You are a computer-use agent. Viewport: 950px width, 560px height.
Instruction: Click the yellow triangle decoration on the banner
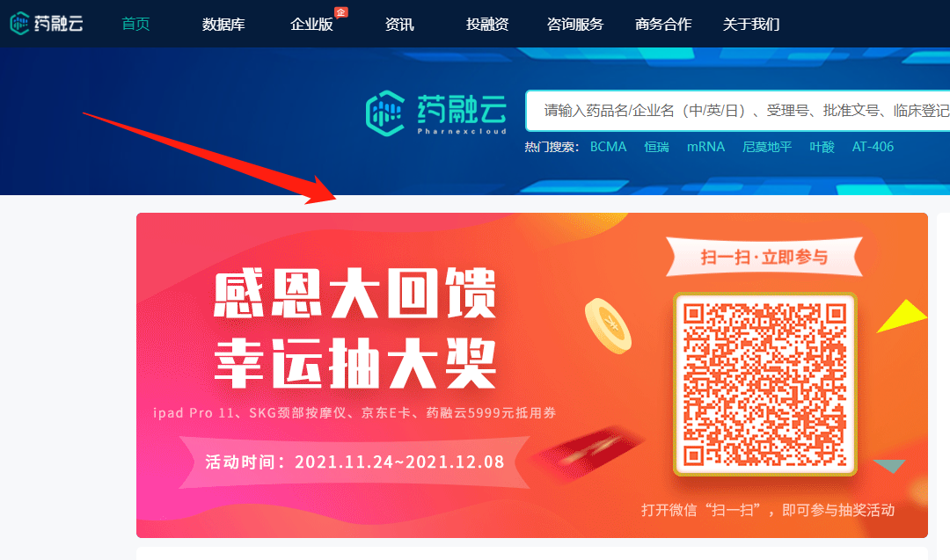902,316
